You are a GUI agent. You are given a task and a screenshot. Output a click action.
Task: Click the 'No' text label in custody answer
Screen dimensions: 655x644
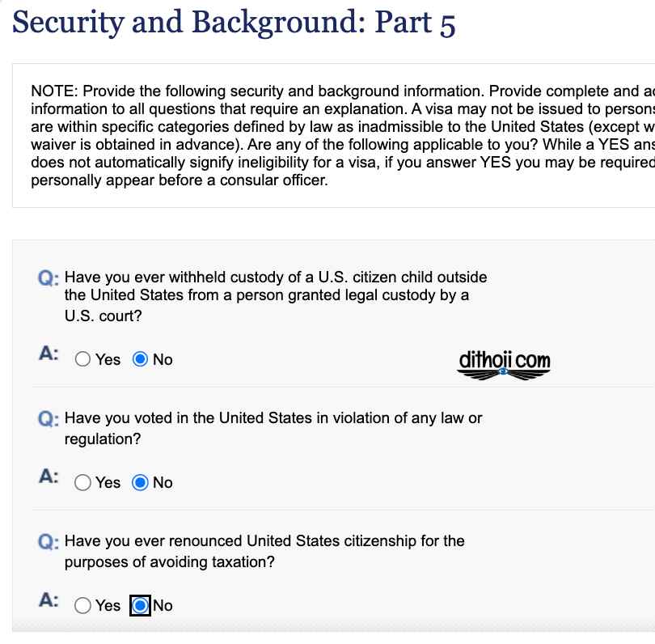pyautogui.click(x=163, y=359)
